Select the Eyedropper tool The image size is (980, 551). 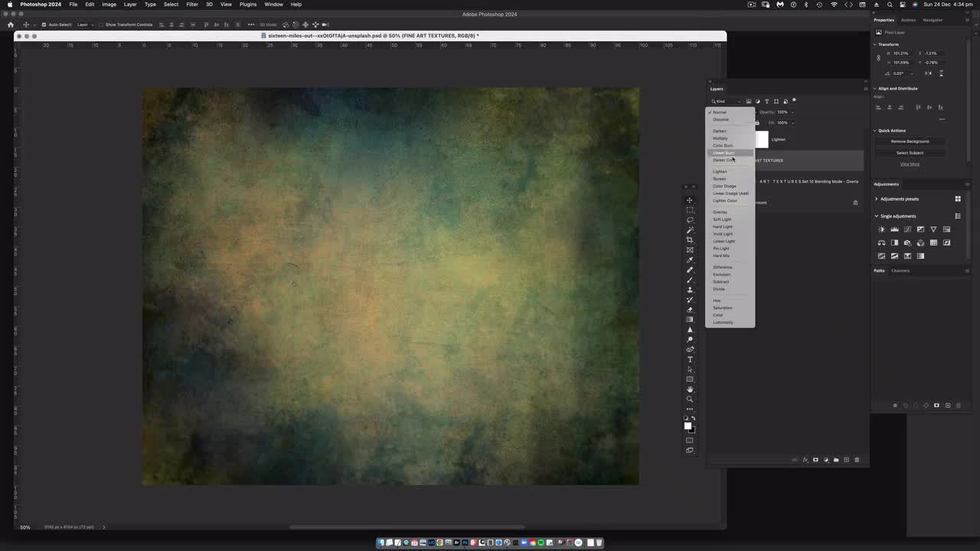(x=690, y=259)
